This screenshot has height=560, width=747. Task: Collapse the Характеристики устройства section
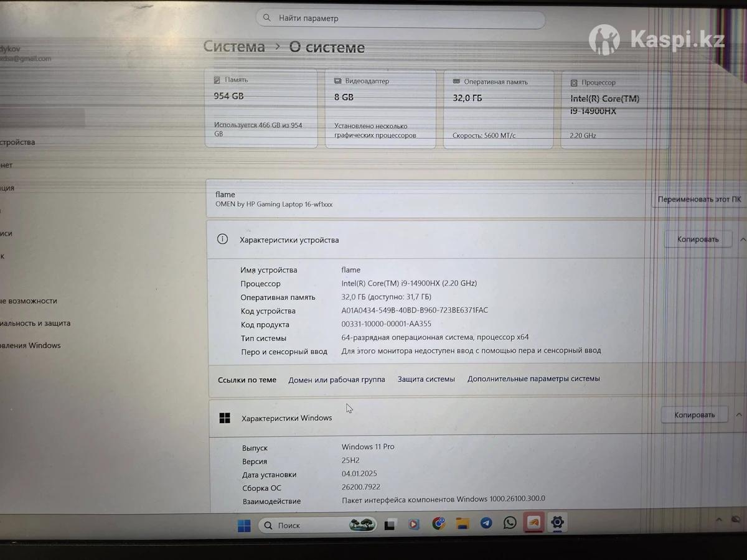tap(742, 240)
